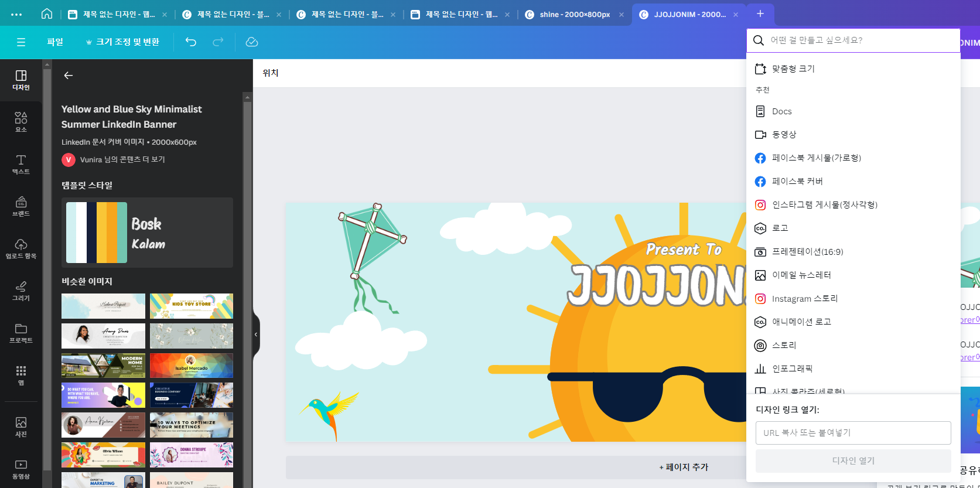Click + 페이지 추가 button
980x488 pixels.
[684, 467]
